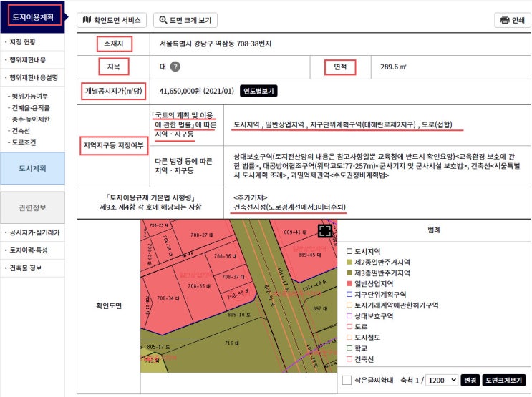
Task: Click the magnifier icon in 도면 크게 보기
Action: pyautogui.click(x=163, y=19)
